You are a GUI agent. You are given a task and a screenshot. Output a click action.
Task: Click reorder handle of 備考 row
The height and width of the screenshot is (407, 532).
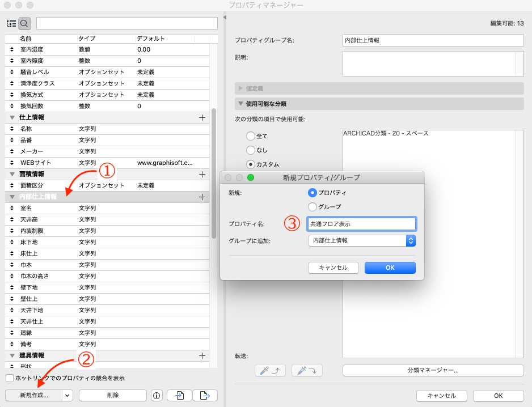[x=12, y=344]
